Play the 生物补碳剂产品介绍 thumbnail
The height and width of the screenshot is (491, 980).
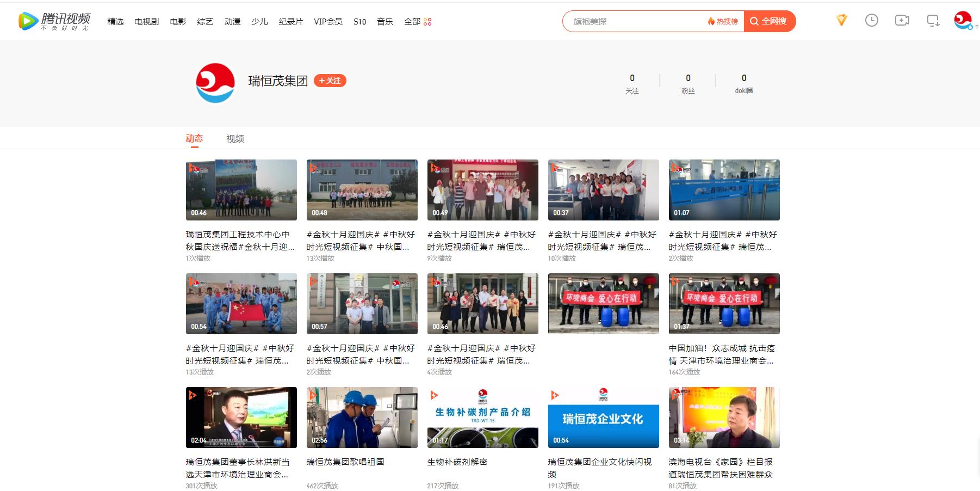(483, 418)
